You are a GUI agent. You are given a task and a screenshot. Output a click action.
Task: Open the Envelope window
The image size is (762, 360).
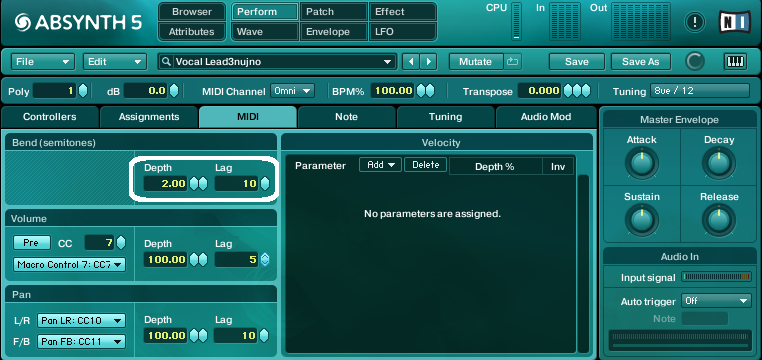tap(334, 32)
